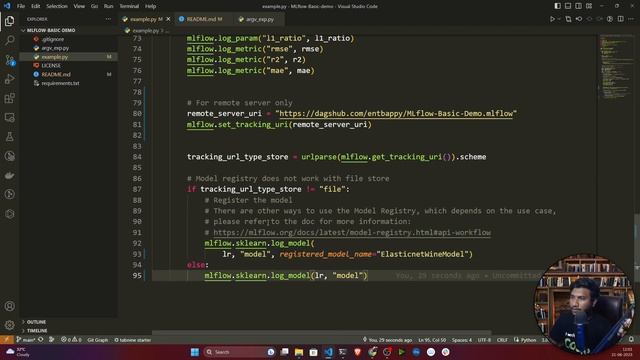Switch to the argv_exp.py editor tab
Screen dimensions: 640x360
pos(258,19)
